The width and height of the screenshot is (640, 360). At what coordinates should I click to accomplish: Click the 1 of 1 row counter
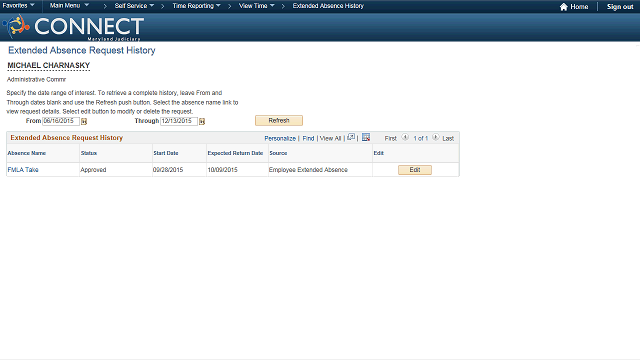[x=420, y=138]
